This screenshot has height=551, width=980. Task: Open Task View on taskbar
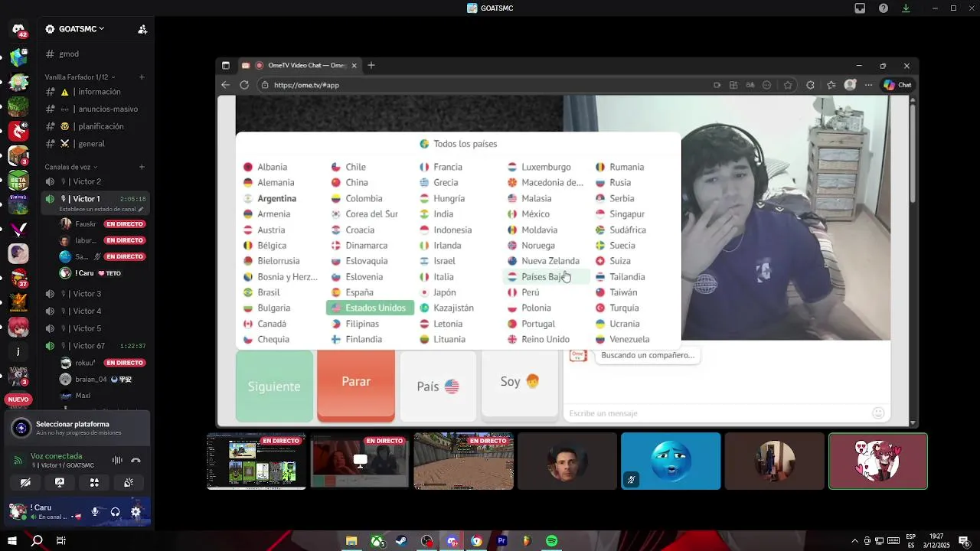[x=61, y=541]
